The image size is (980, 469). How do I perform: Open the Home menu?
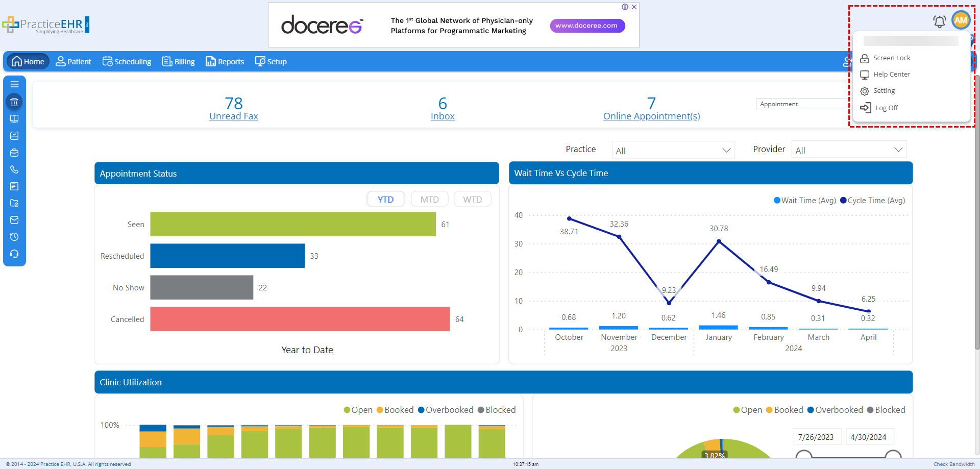pyautogui.click(x=28, y=62)
